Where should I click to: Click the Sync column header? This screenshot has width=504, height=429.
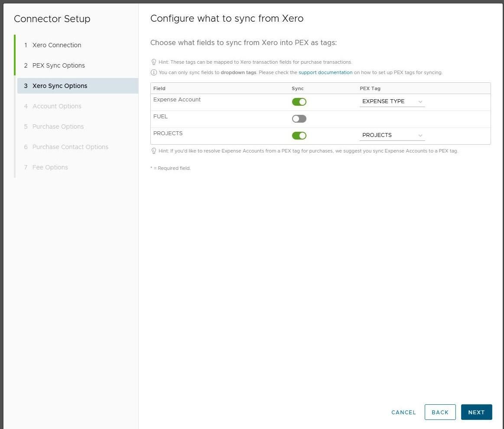point(298,88)
